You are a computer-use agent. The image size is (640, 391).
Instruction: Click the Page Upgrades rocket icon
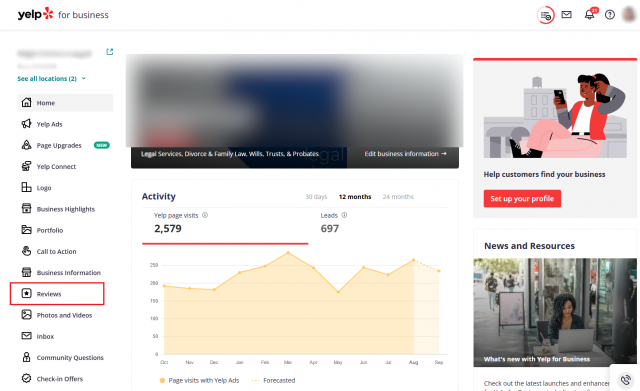pyautogui.click(x=26, y=145)
